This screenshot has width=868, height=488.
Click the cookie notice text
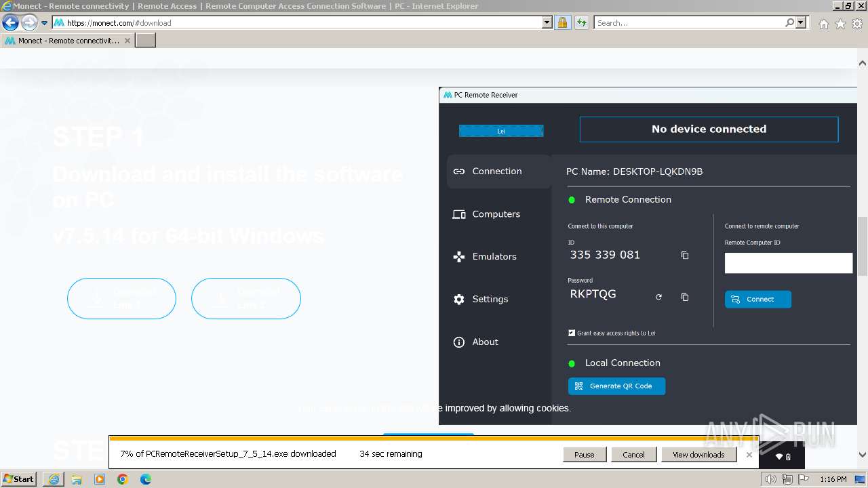coord(435,408)
